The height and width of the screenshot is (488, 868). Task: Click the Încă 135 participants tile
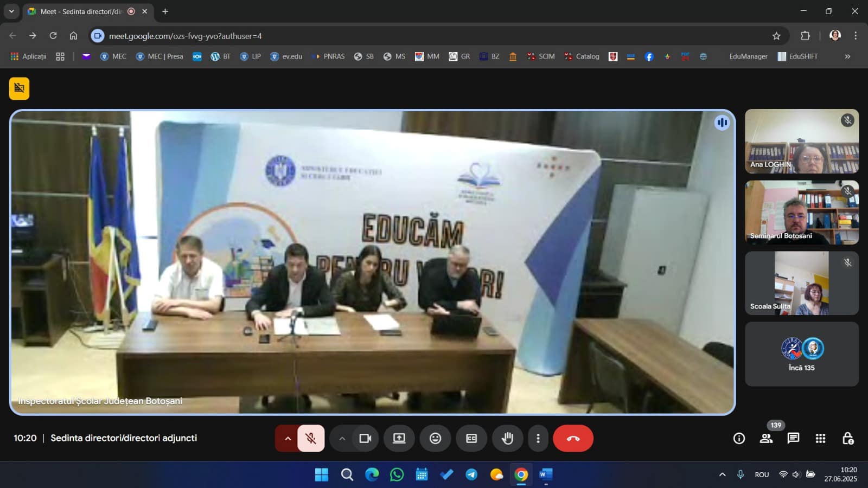click(801, 354)
